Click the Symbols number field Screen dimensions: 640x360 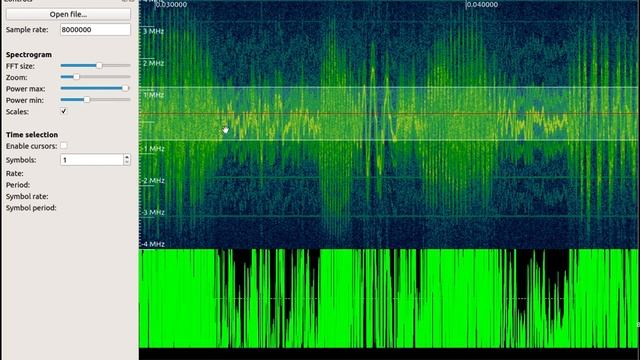(92, 160)
